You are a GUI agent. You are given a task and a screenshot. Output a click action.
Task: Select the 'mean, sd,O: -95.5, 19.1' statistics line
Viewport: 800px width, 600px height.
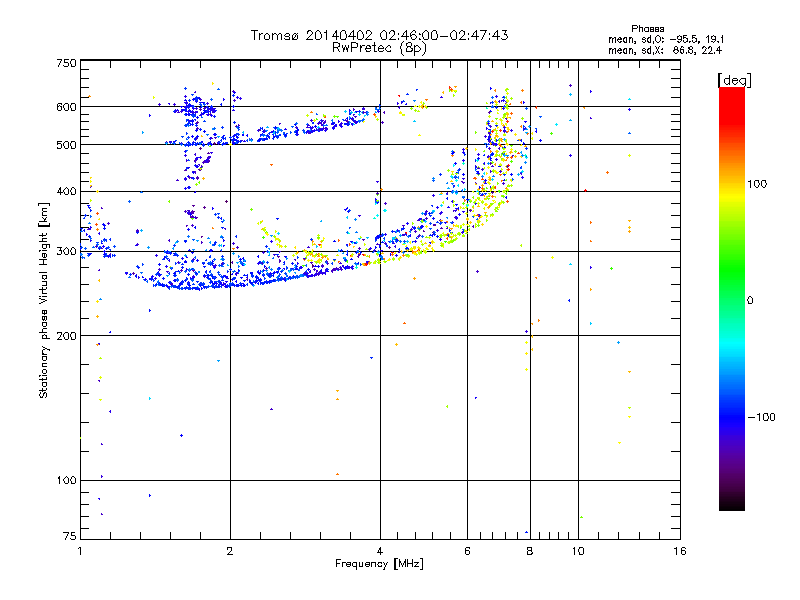coord(665,39)
